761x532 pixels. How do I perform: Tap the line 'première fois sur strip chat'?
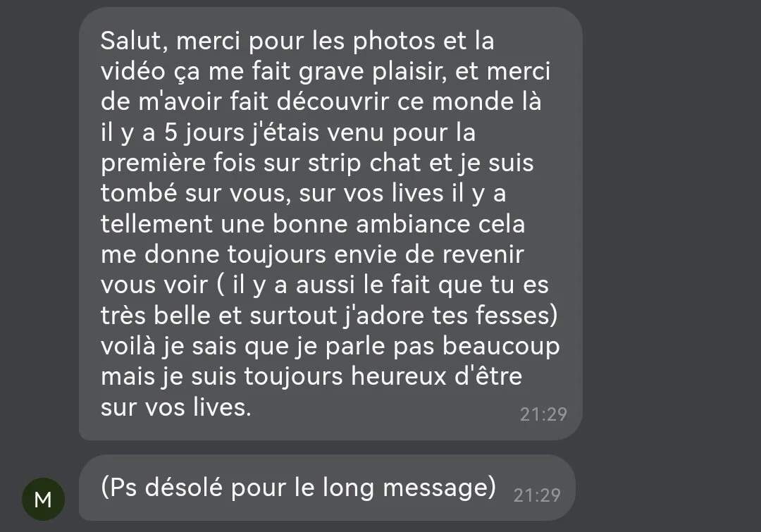click(x=317, y=163)
